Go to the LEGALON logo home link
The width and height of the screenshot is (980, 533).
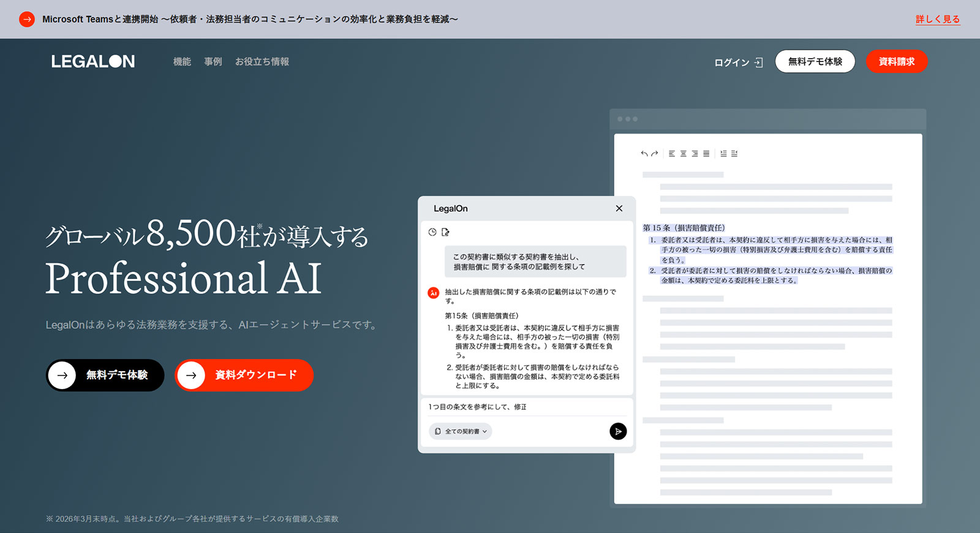tap(93, 61)
